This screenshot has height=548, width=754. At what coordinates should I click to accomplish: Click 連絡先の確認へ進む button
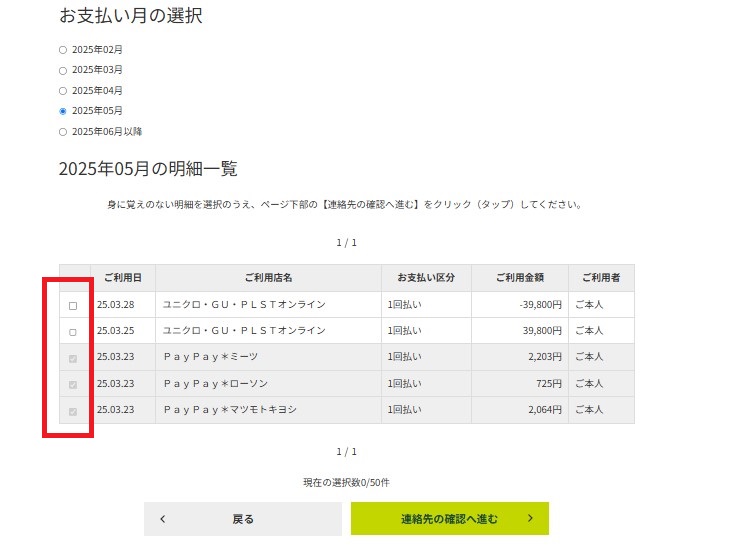(x=450, y=519)
